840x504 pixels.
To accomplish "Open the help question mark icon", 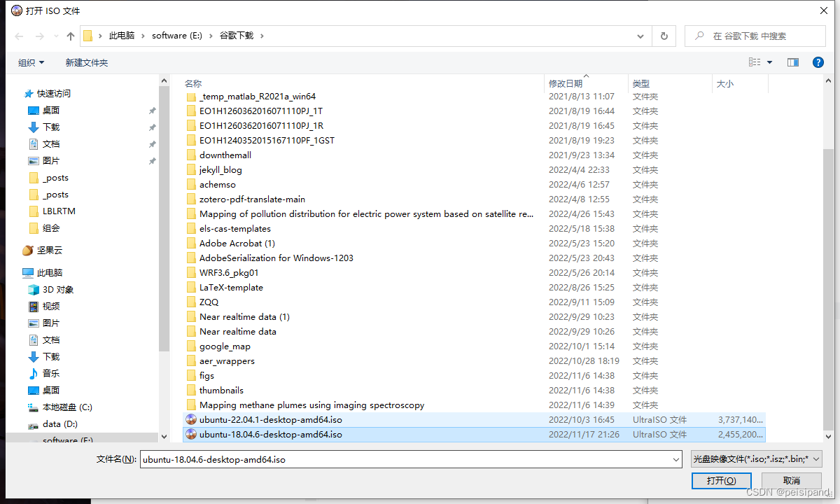I will pos(818,62).
